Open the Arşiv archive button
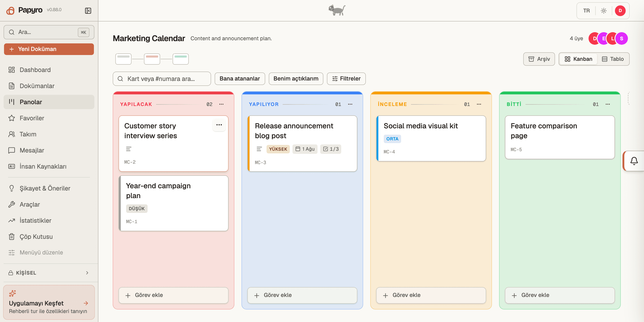 coord(539,59)
